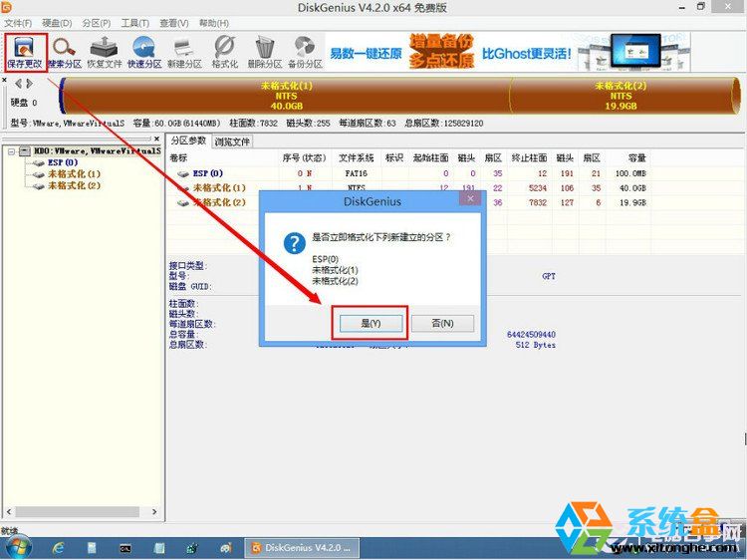Image resolution: width=747 pixels, height=560 pixels.
Task: Click the Delete Partition (删除分区) icon
Action: click(x=264, y=52)
